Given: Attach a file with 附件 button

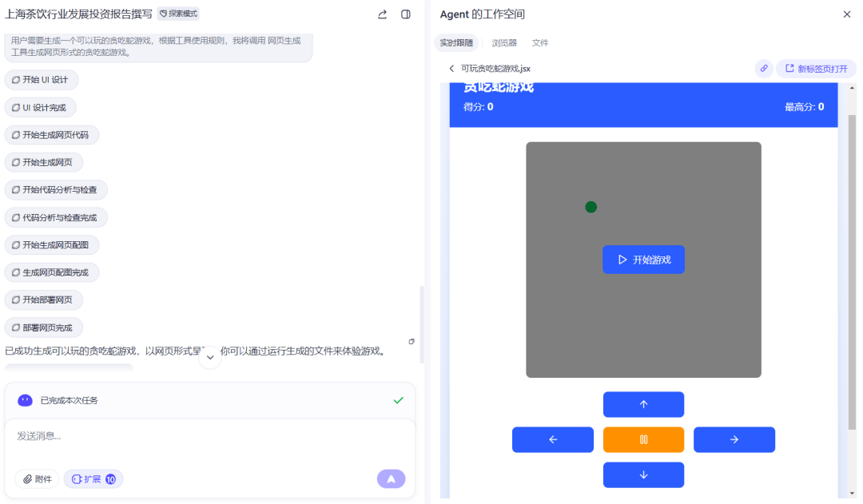Looking at the screenshot, I should click(x=37, y=479).
